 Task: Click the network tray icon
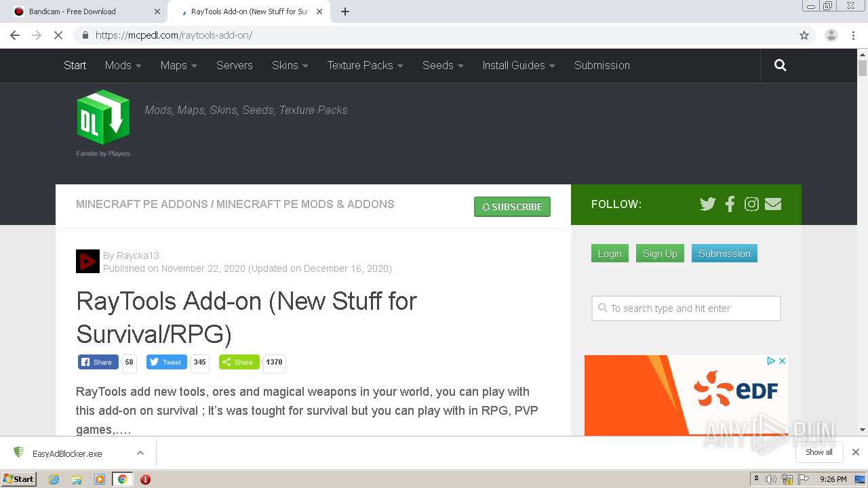point(787,479)
